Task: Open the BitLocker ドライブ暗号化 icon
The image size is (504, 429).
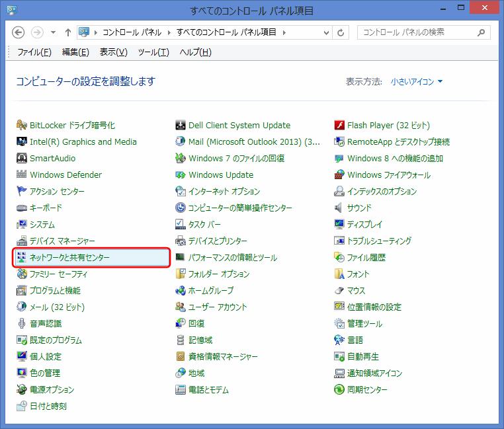Action: point(22,125)
